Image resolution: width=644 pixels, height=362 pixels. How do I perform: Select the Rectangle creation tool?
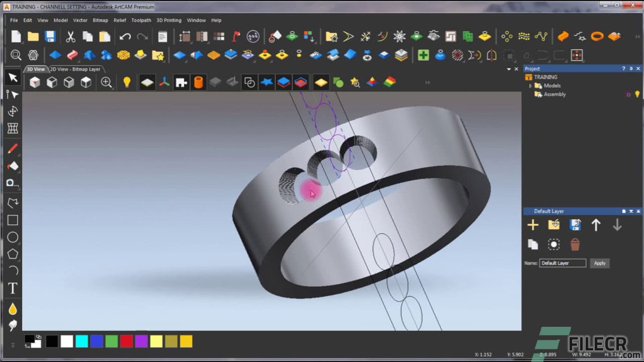(x=13, y=220)
